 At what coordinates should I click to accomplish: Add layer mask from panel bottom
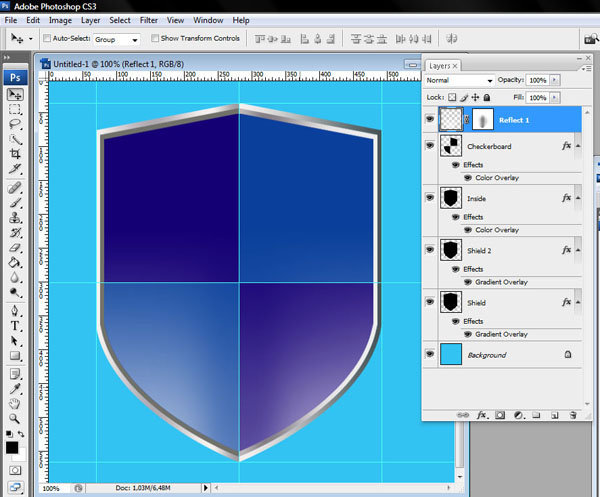tap(500, 415)
